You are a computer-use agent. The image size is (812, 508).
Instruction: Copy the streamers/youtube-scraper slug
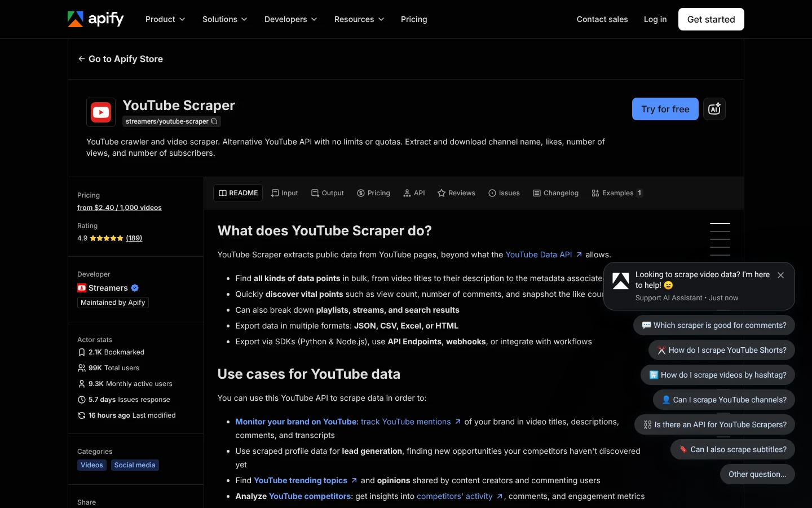[214, 121]
